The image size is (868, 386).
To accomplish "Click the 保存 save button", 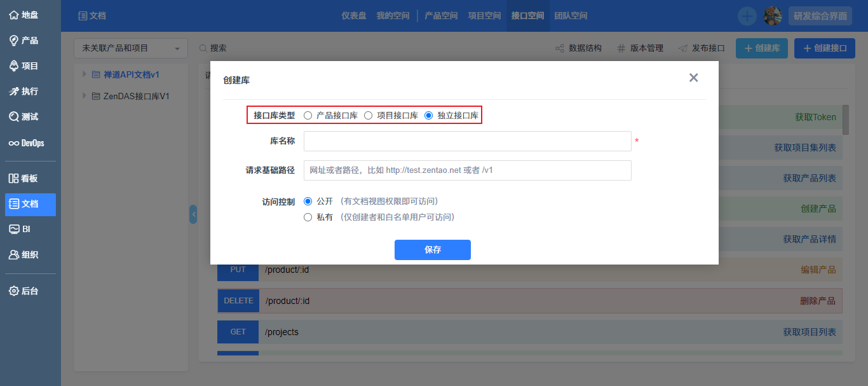I will tap(432, 250).
